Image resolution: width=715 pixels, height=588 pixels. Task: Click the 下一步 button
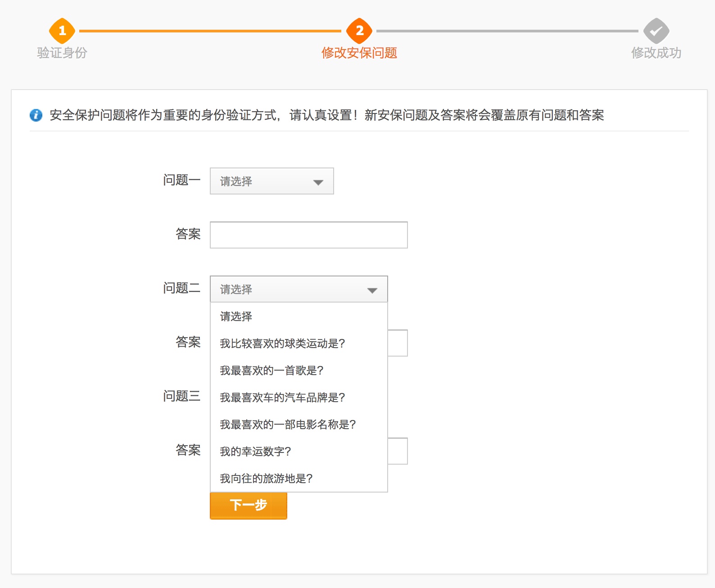[x=249, y=506]
